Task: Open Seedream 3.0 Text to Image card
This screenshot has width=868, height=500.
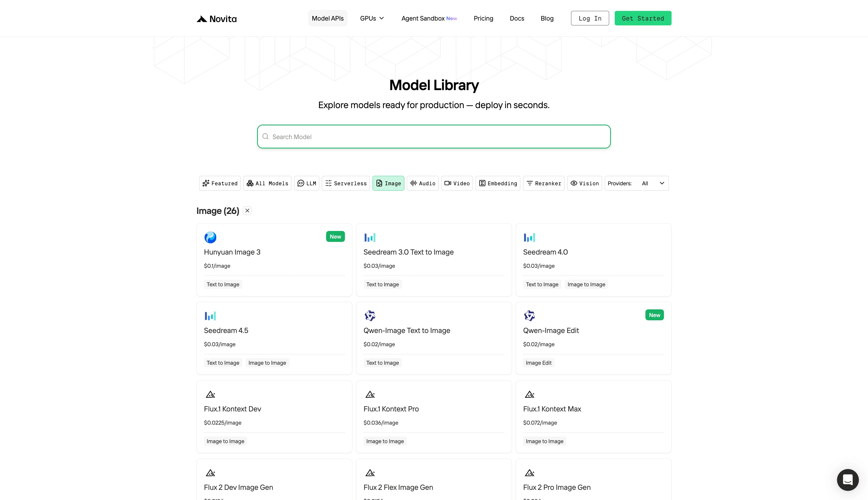Action: point(434,260)
